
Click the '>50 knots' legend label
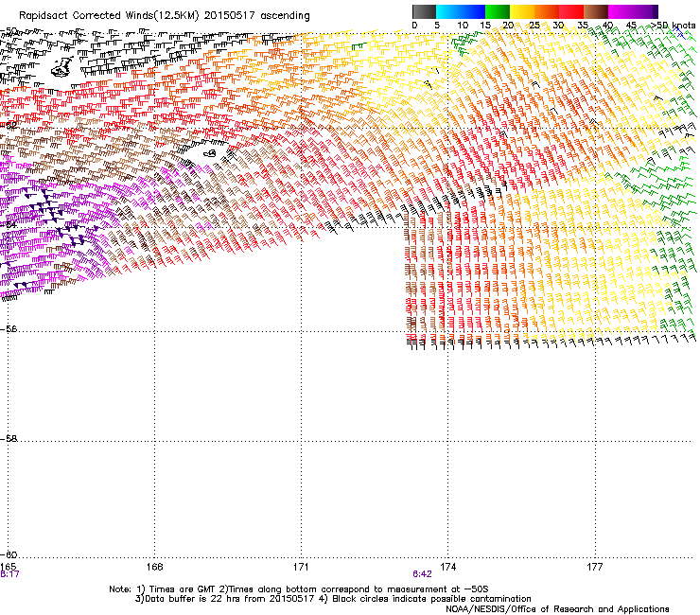click(x=673, y=26)
